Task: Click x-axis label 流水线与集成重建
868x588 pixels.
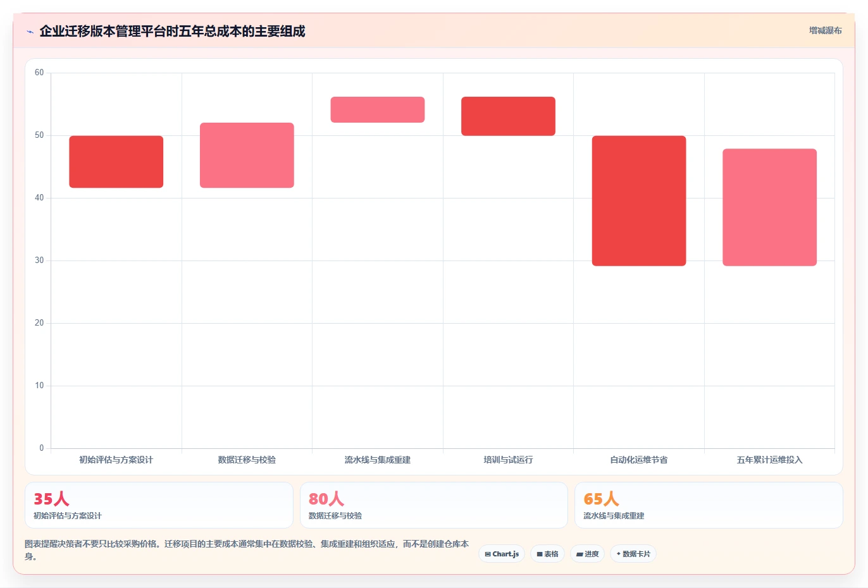Action: 378,460
